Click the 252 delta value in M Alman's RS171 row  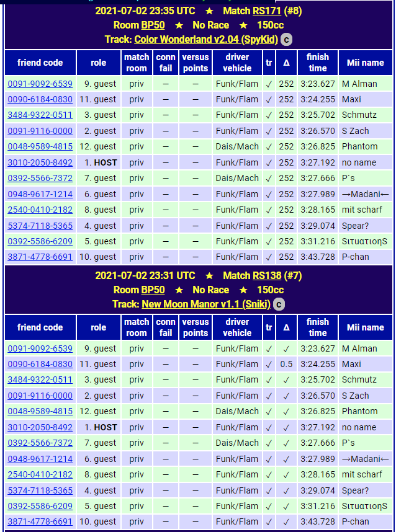[x=286, y=84]
